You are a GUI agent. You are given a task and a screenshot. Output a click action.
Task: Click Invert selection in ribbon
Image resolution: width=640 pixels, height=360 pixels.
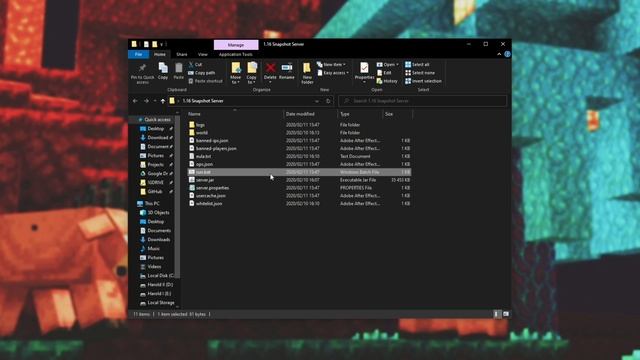pyautogui.click(x=423, y=81)
